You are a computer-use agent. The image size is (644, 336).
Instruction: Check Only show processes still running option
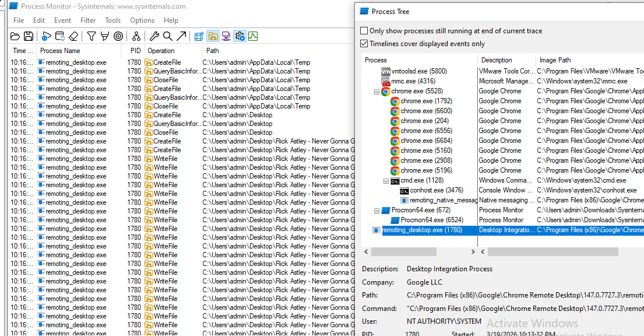(x=364, y=30)
